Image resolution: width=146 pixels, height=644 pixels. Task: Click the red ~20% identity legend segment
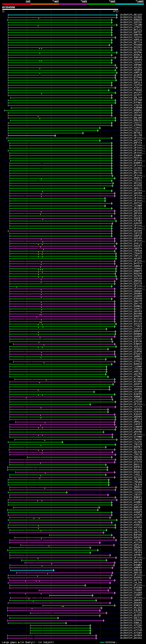tap(16, 4)
